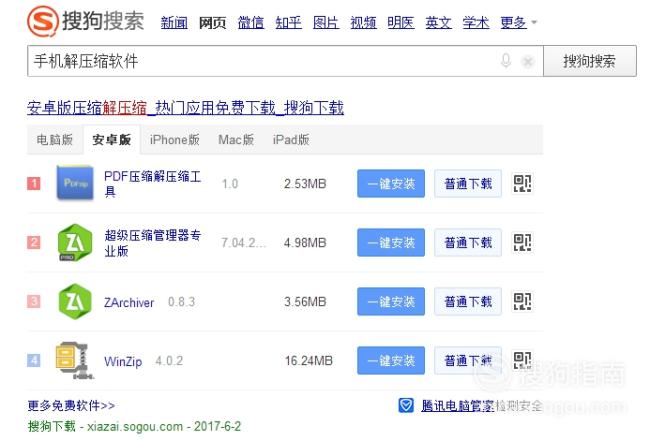
Task: Switch to 图片 search
Action: [x=326, y=22]
